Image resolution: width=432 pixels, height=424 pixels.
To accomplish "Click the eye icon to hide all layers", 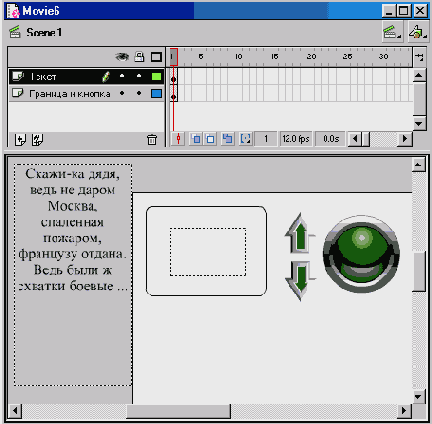I will [x=122, y=57].
